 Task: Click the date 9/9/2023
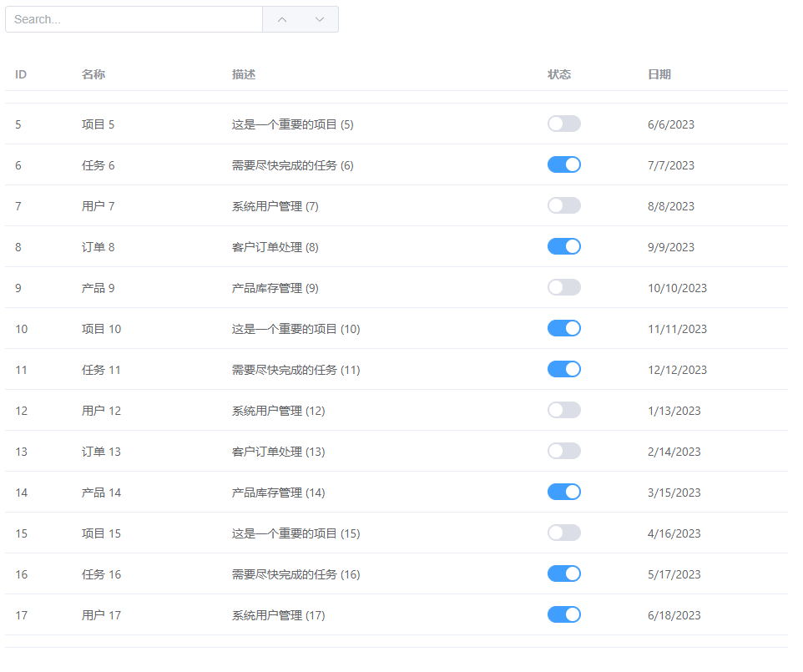click(671, 247)
